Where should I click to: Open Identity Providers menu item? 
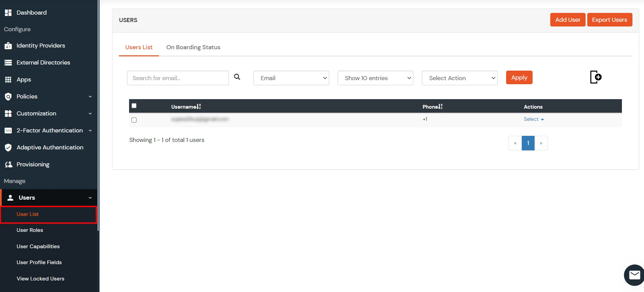[x=41, y=45]
